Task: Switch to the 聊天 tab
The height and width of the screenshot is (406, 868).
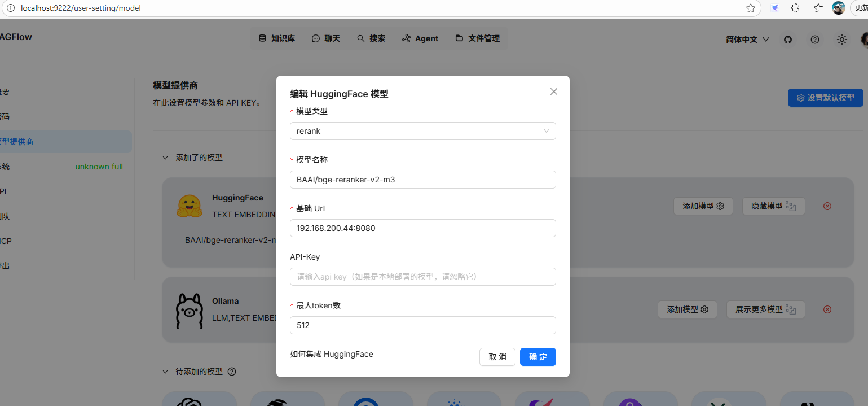Action: pos(326,38)
